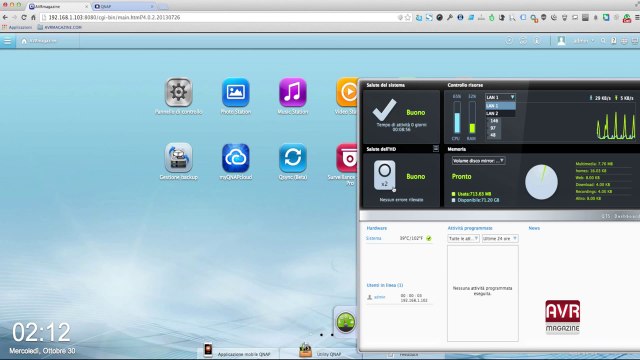This screenshot has width=640, height=360.
Task: Click the green temperature status check icon
Action: click(x=429, y=238)
